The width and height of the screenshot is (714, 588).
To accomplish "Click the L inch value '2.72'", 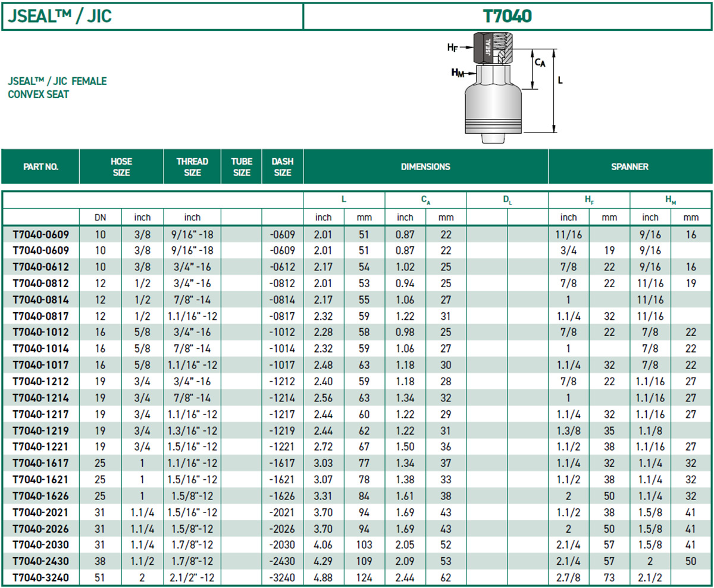I will click(x=323, y=446).
